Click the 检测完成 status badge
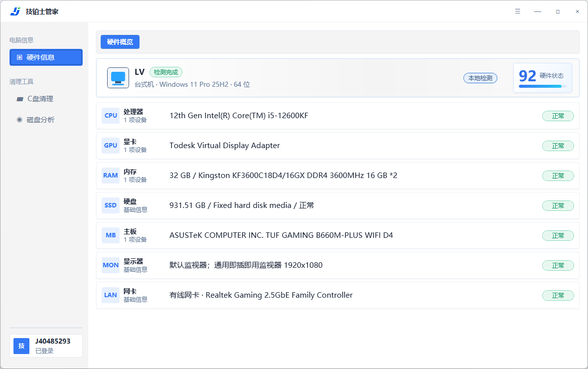This screenshot has height=369, width=588. [x=166, y=72]
